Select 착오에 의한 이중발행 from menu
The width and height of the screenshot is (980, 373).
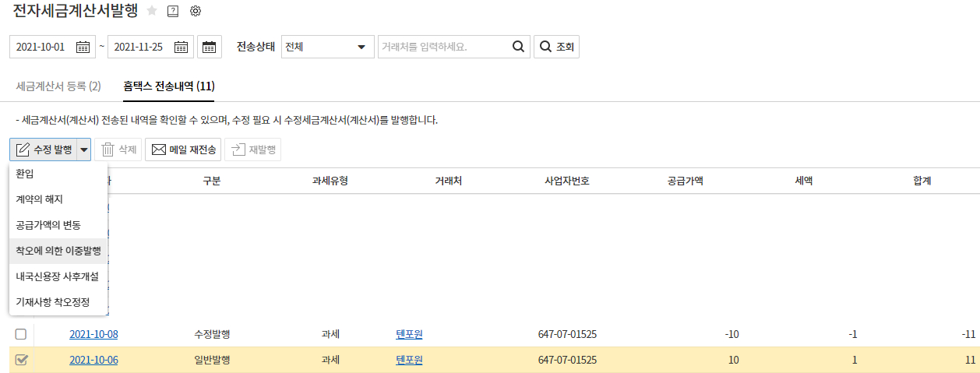click(x=58, y=251)
